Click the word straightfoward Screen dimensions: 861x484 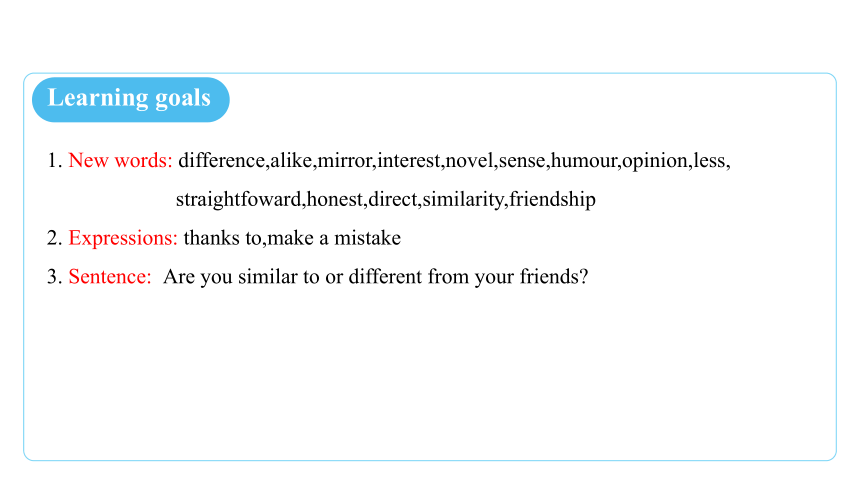point(239,199)
